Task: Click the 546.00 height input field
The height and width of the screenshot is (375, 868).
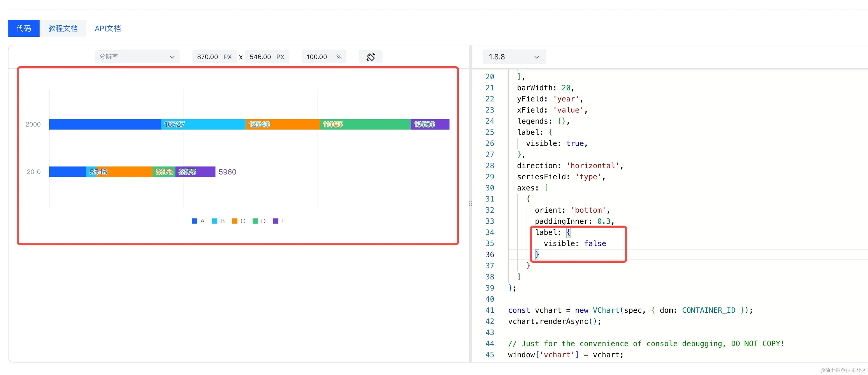Action: coord(260,57)
